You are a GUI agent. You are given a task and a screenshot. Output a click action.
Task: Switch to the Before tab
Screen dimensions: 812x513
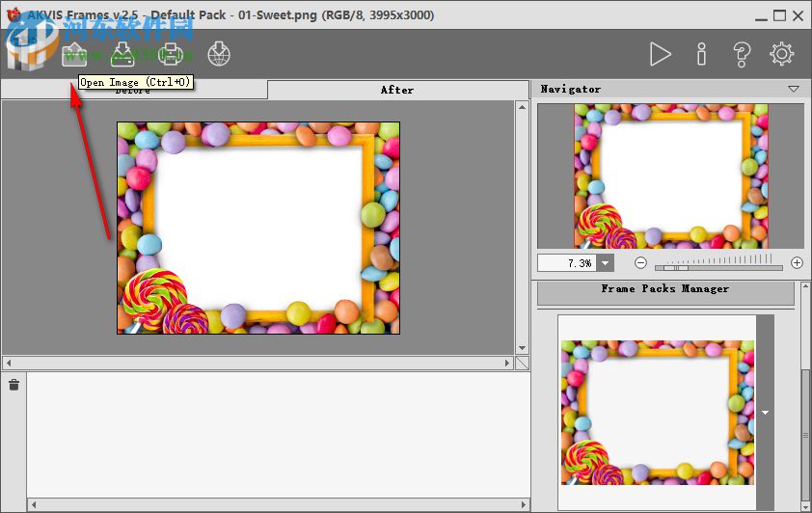click(x=134, y=91)
